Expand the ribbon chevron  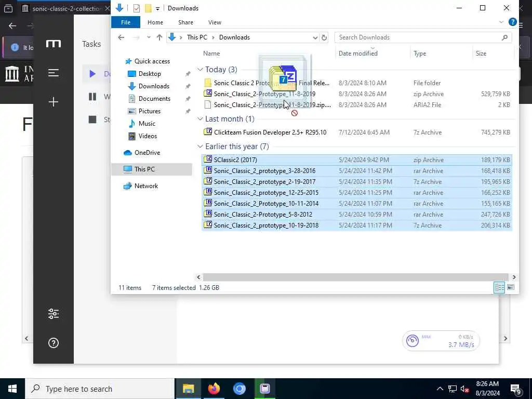coord(501,22)
